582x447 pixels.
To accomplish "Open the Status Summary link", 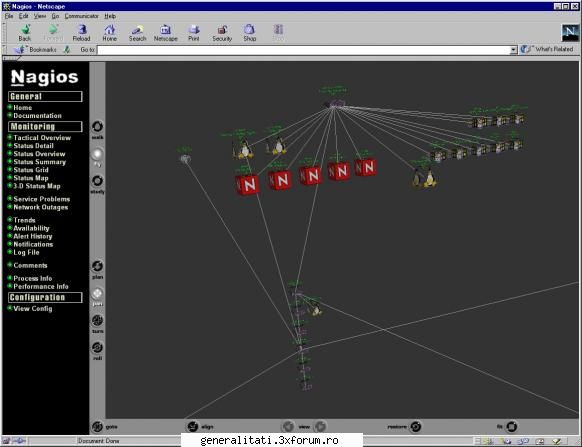I will click(x=40, y=162).
